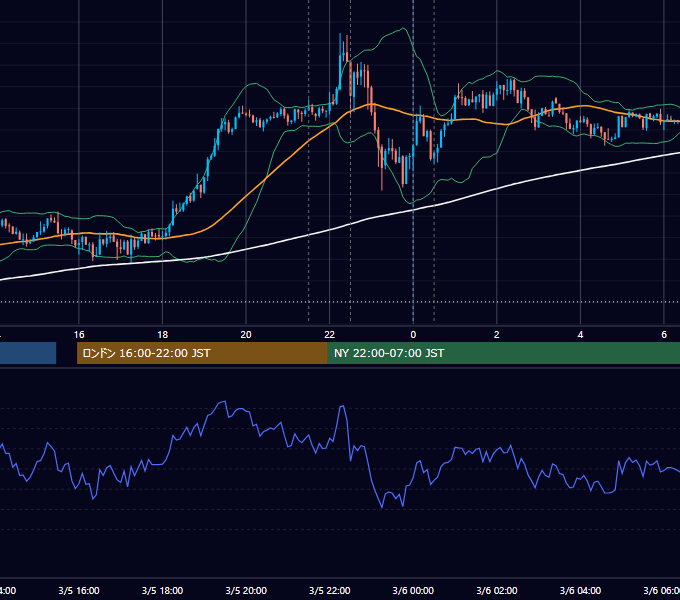Click the '6' hour label on chart axis
This screenshot has height=600, width=680.
coord(664,335)
